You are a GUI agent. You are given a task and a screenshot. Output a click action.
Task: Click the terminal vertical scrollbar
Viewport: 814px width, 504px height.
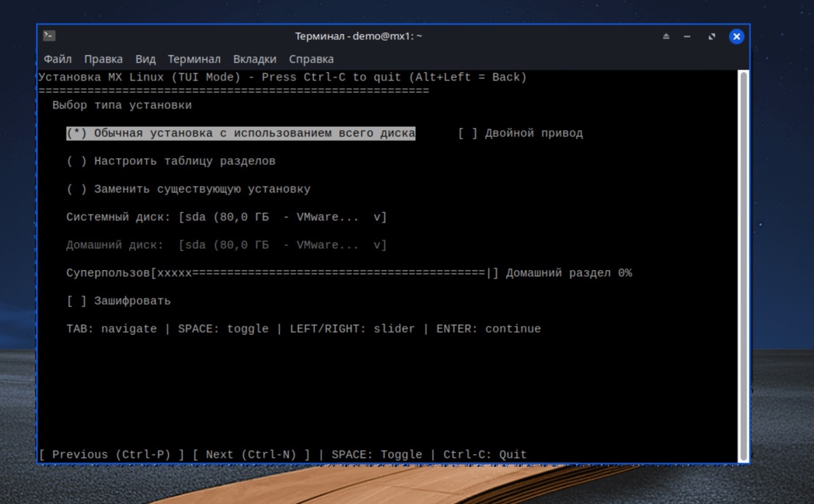[x=743, y=266]
